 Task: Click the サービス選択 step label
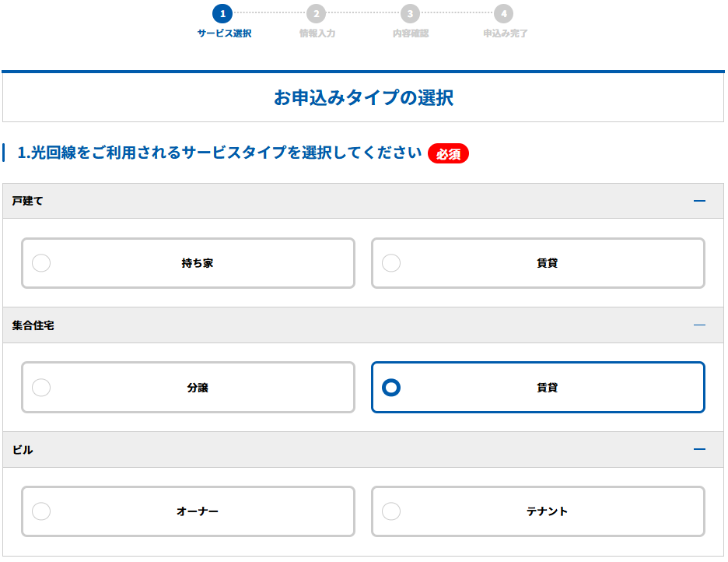coord(224,33)
